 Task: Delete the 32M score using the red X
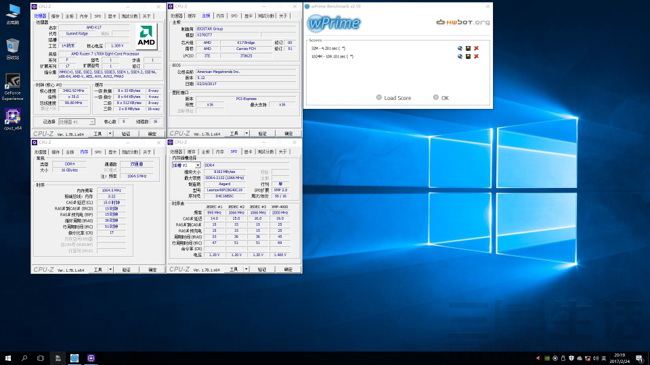[x=476, y=48]
